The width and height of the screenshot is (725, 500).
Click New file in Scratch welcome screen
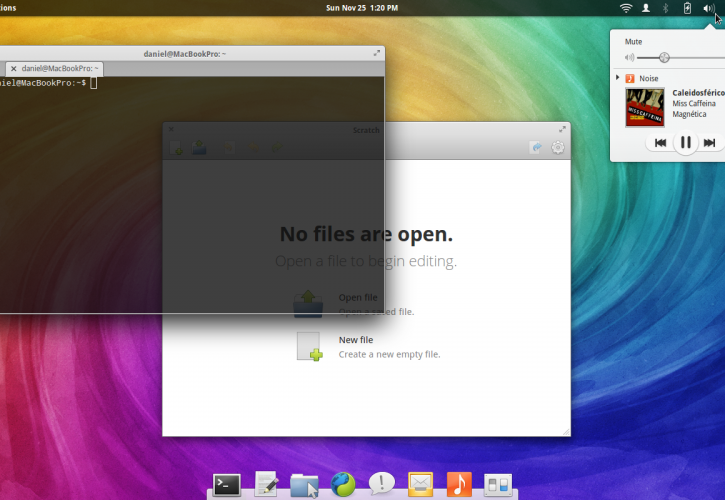[356, 340]
